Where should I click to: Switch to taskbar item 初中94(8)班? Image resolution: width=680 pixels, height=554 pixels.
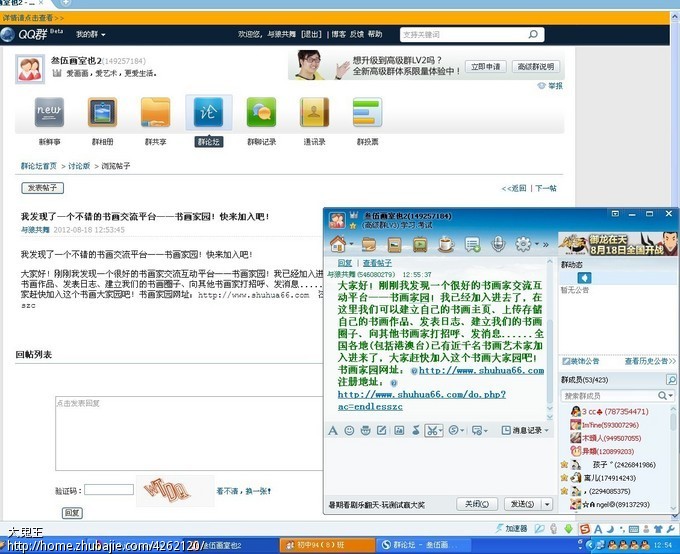[327, 544]
